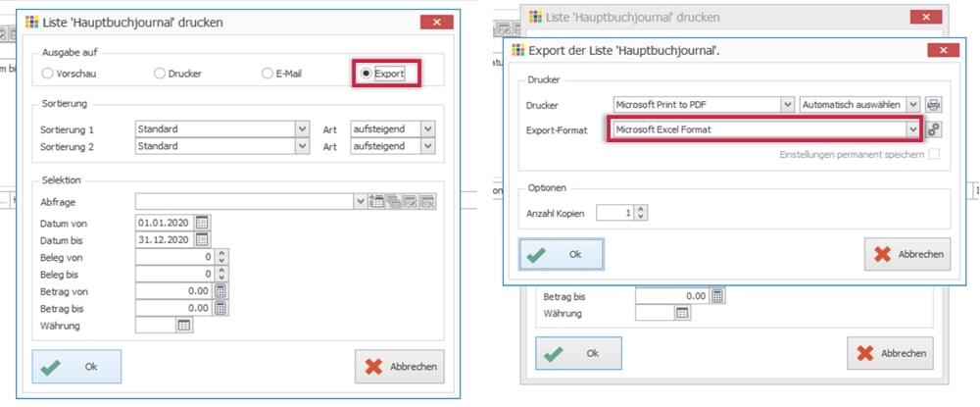Expand the Sortierung 1 dropdown
This screenshot has width=980, height=407.
point(301,128)
